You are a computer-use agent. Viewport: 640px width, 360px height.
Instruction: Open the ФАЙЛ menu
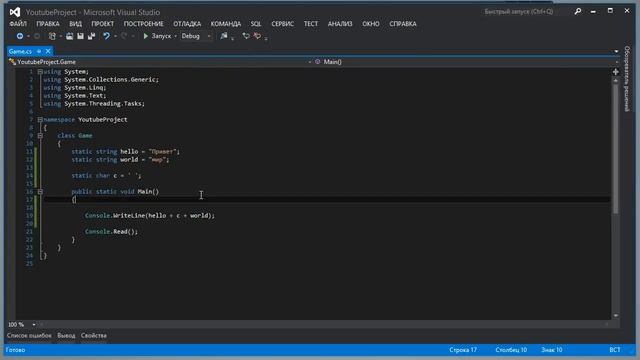(18, 24)
